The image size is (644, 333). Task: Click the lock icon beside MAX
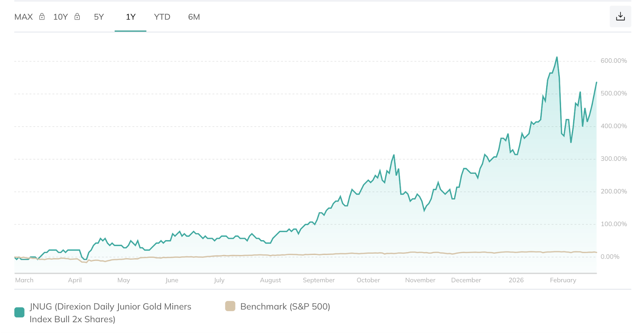(42, 16)
